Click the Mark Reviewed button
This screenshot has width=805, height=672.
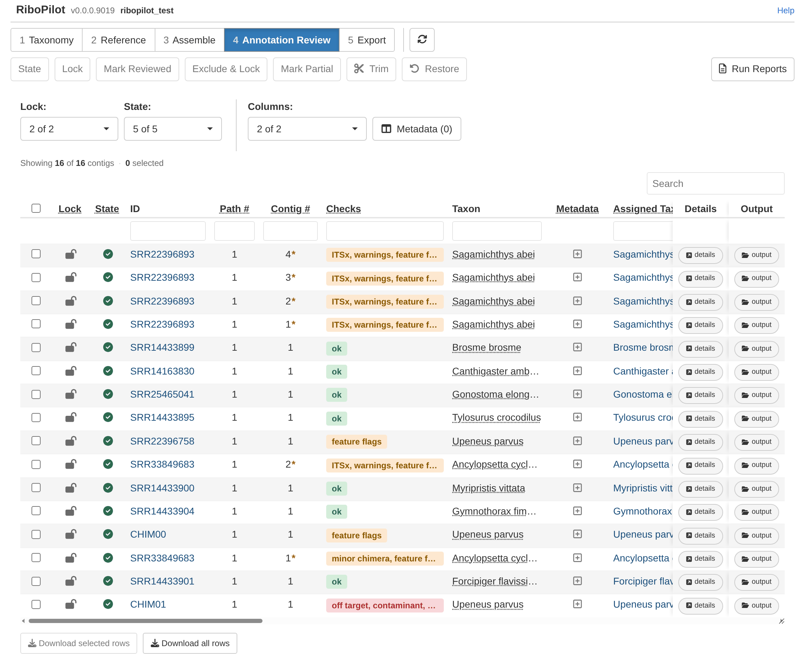coord(137,69)
